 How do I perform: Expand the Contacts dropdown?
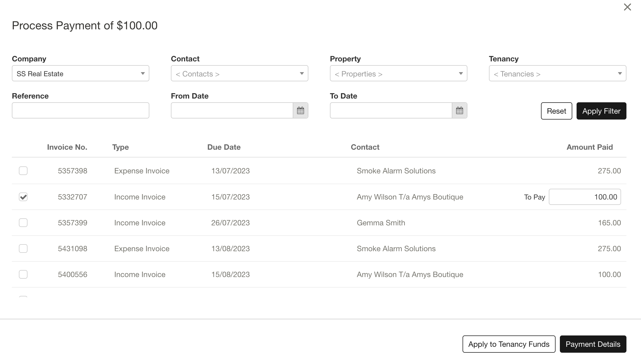[x=239, y=73]
